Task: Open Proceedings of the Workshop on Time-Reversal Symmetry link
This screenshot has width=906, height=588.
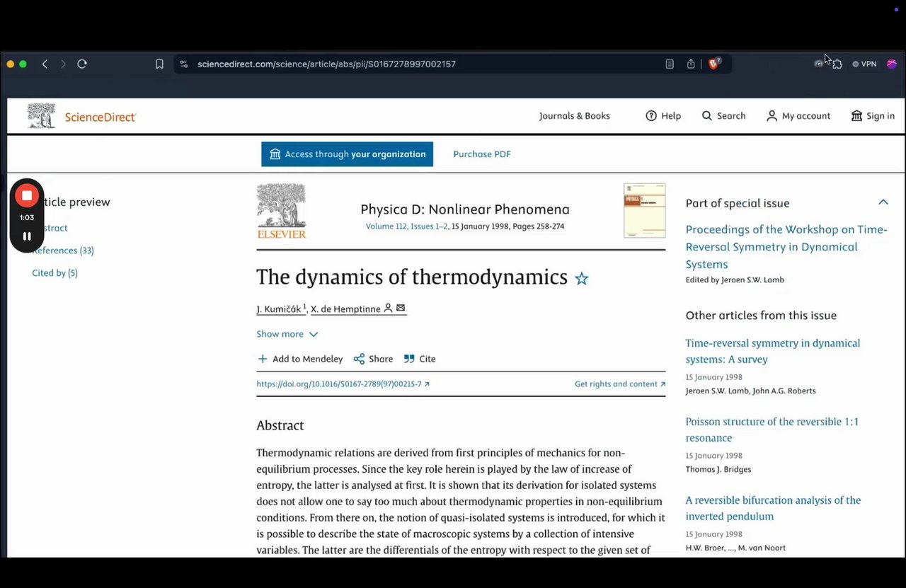Action: (786, 247)
